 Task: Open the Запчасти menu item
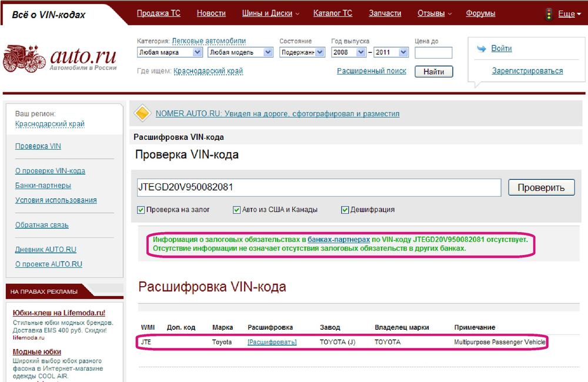coord(385,13)
